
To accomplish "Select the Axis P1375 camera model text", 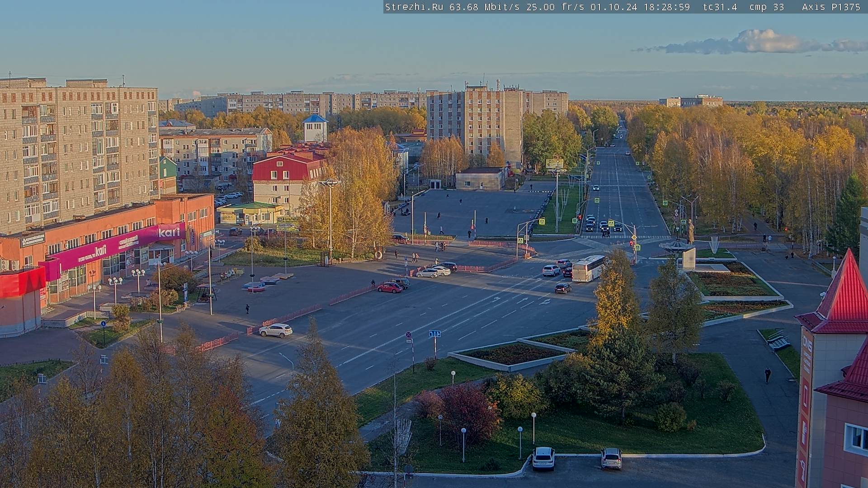I will (x=831, y=7).
